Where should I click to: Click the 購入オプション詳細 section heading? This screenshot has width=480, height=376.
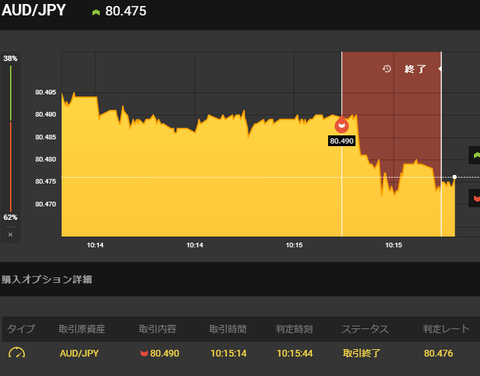[x=47, y=279]
